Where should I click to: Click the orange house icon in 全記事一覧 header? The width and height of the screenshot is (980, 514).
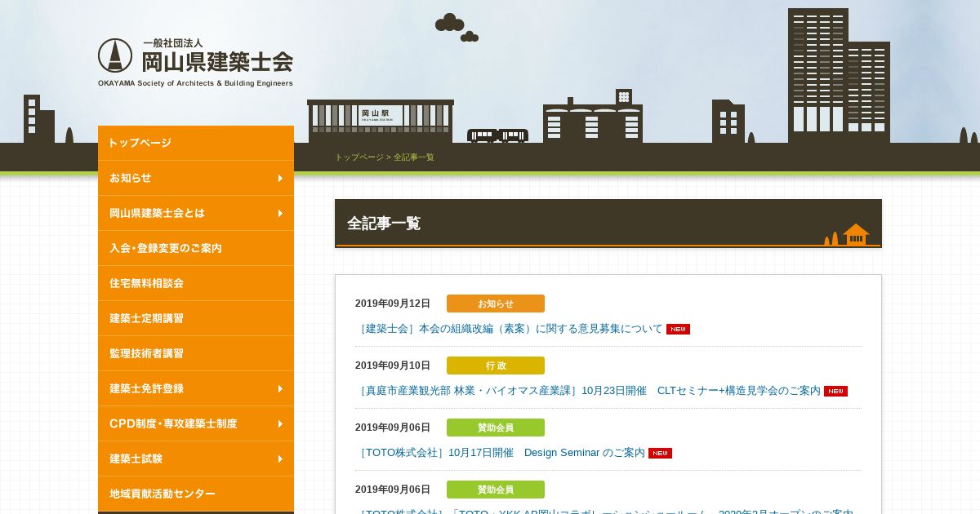pyautogui.click(x=856, y=234)
